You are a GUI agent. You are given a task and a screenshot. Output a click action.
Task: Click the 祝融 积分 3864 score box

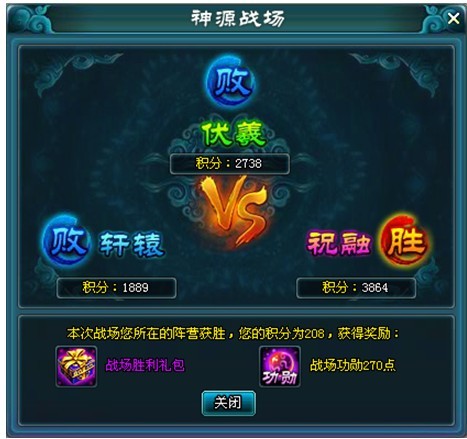pyautogui.click(x=356, y=287)
